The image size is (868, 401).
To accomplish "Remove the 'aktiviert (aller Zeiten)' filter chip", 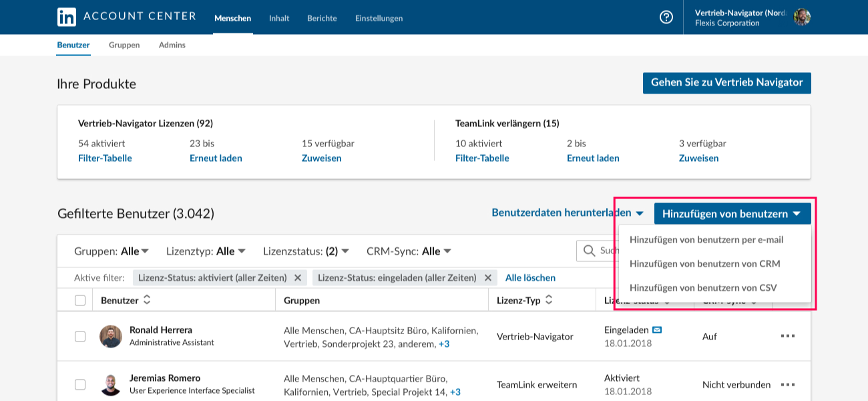I will point(298,277).
